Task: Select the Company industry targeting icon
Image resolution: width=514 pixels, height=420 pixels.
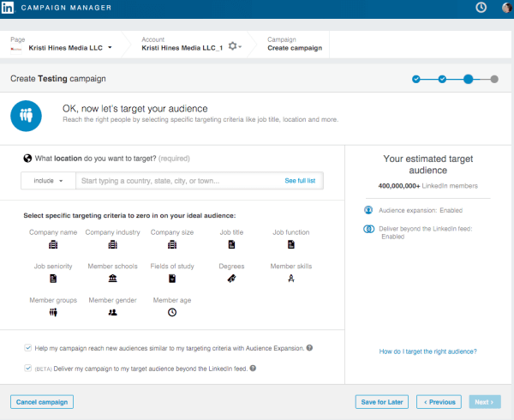Action: click(x=113, y=244)
